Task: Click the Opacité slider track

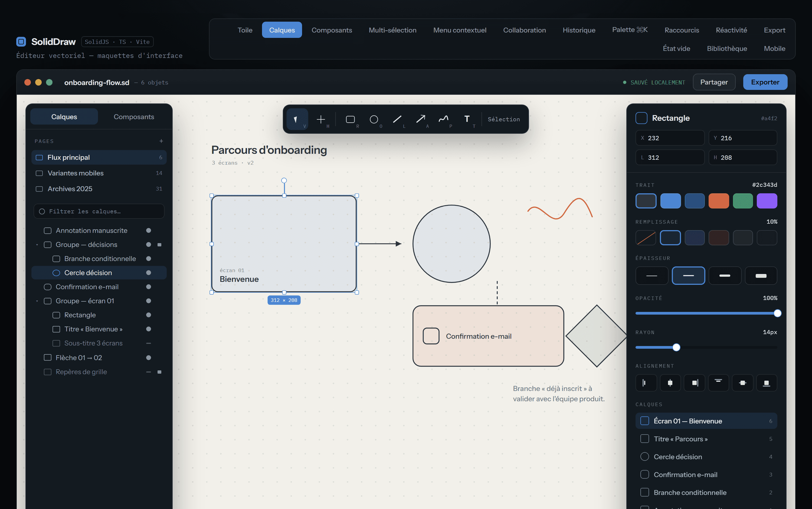Action: tap(706, 314)
